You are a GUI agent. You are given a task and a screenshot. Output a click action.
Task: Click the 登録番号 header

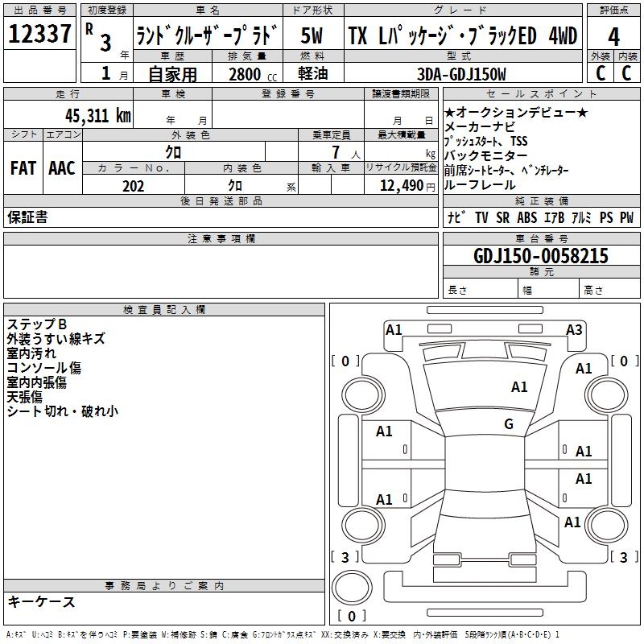pyautogui.click(x=288, y=94)
